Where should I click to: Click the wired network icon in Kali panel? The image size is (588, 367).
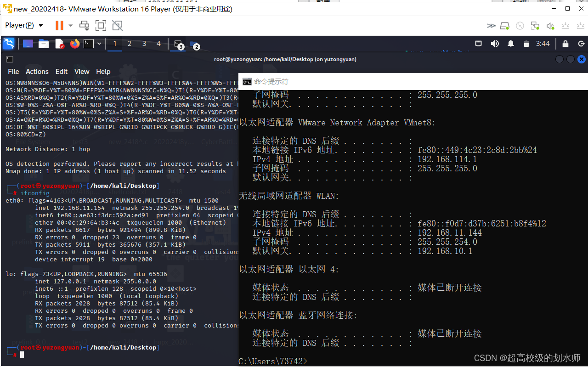coord(478,44)
